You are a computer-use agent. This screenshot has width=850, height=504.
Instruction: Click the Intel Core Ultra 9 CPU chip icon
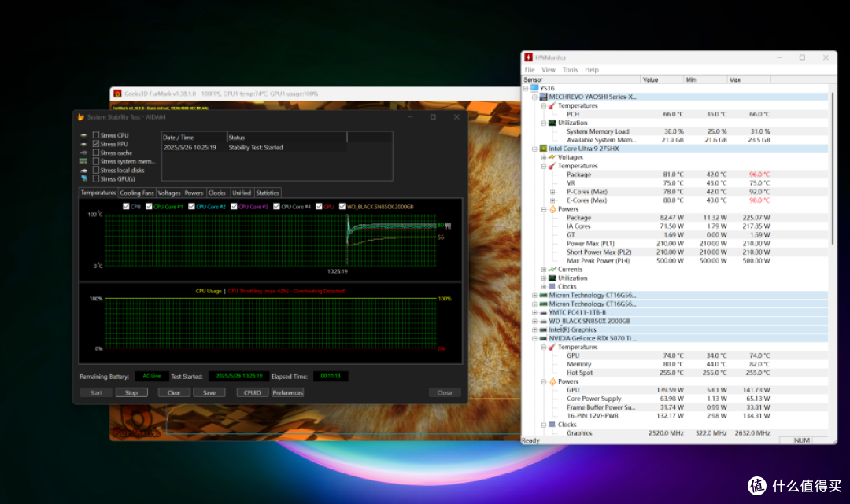point(543,149)
